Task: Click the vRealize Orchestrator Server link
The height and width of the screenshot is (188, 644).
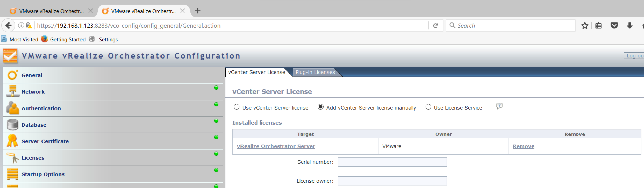Action: (276, 146)
